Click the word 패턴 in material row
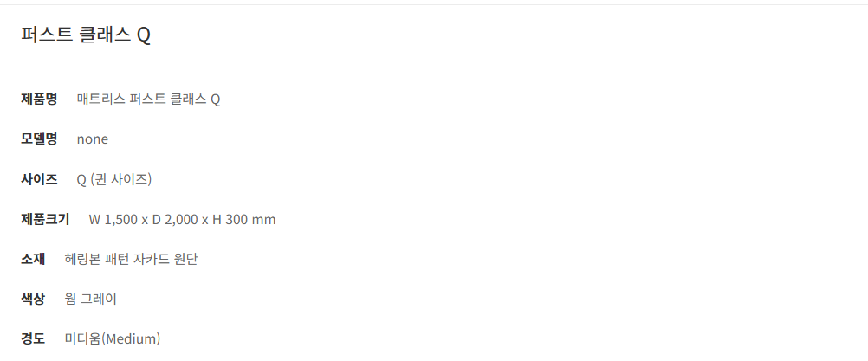Viewport: 868px width, 361px height. [120, 259]
